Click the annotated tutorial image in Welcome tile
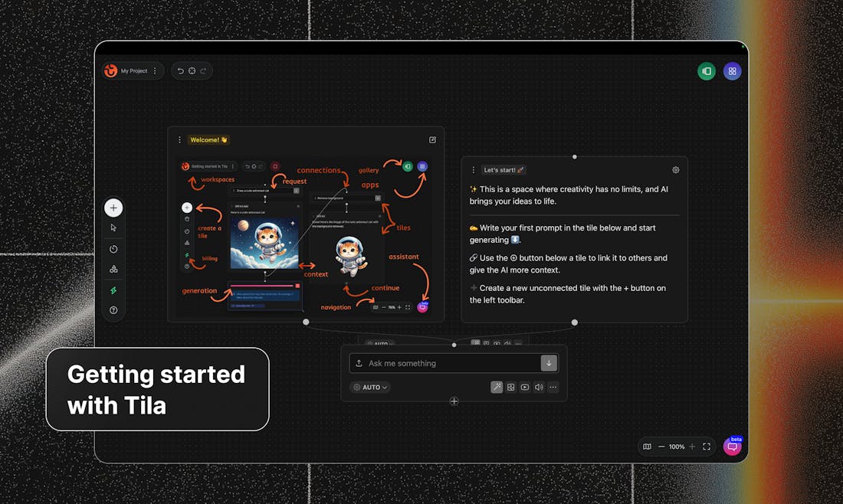 point(305,237)
